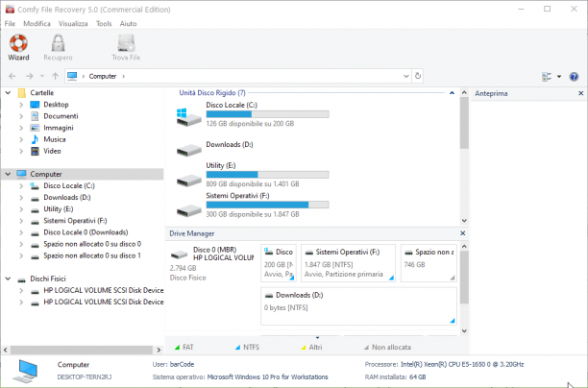Expand the Documenti folder node
The image size is (588, 388).
point(21,116)
